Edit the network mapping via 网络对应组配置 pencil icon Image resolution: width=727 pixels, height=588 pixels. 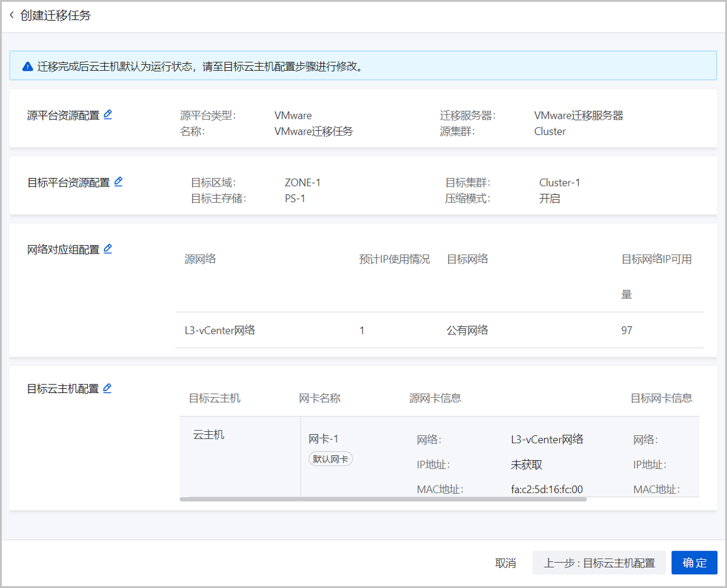tap(108, 248)
